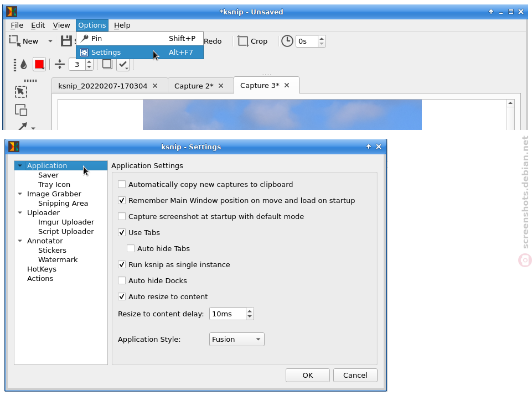This screenshot has width=532, height=396.
Task: Select the Select tool in ksnip sidebar
Action: coord(21,92)
